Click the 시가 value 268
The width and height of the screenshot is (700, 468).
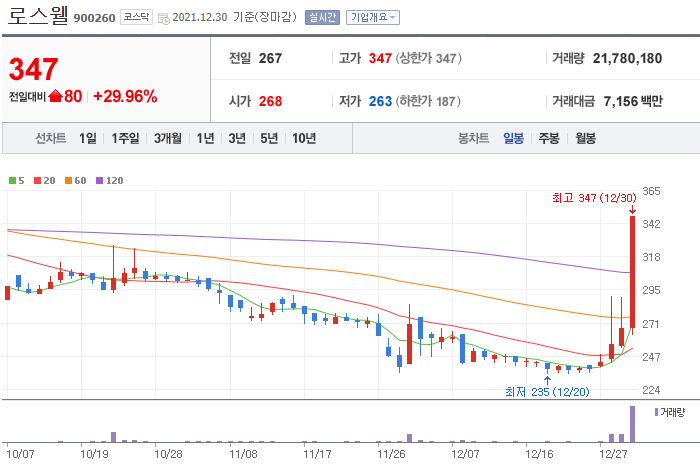(270, 101)
